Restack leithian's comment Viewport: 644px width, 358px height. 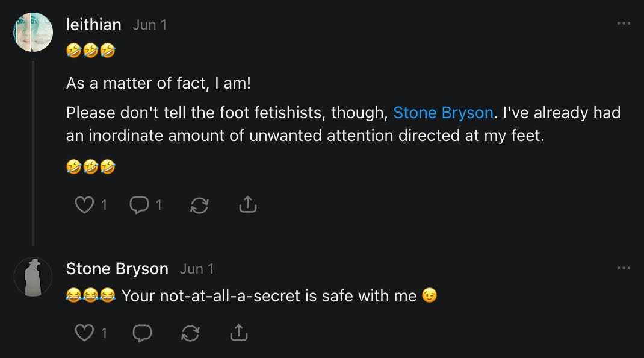coord(199,206)
